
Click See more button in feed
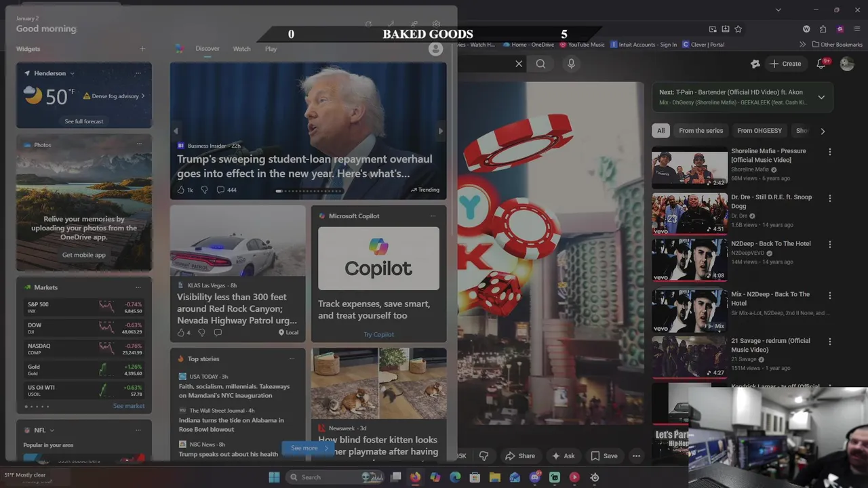coord(309,448)
